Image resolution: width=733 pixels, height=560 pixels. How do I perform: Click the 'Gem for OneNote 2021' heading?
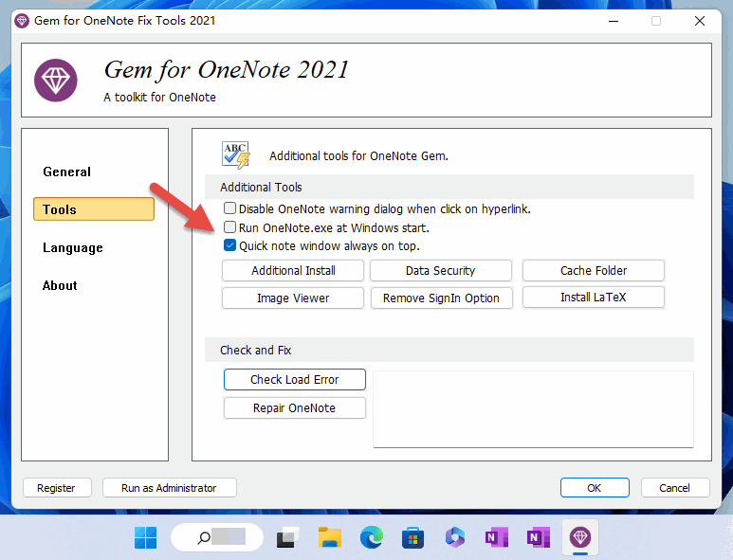[x=227, y=70]
